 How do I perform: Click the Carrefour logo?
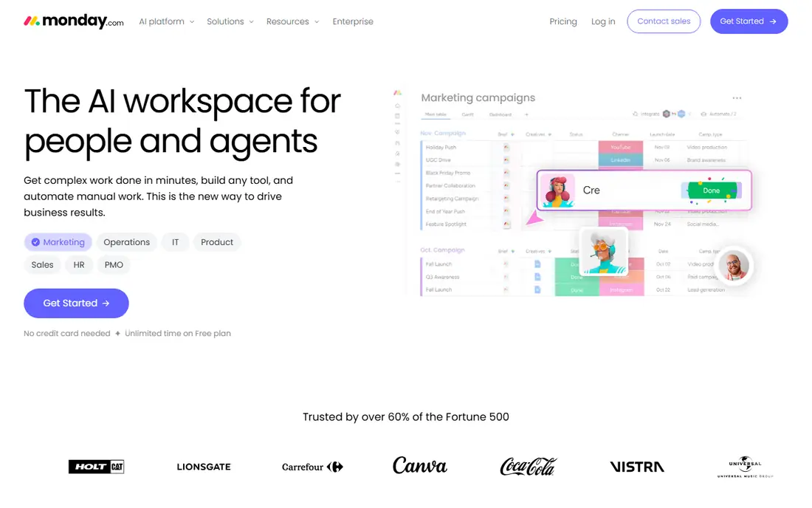312,467
